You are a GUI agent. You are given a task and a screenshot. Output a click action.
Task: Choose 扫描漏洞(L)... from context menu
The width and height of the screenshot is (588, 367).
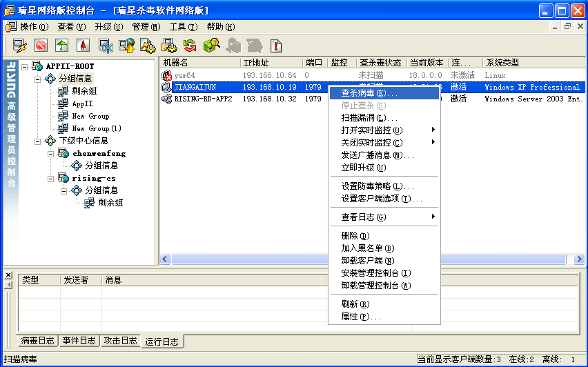click(x=384, y=118)
